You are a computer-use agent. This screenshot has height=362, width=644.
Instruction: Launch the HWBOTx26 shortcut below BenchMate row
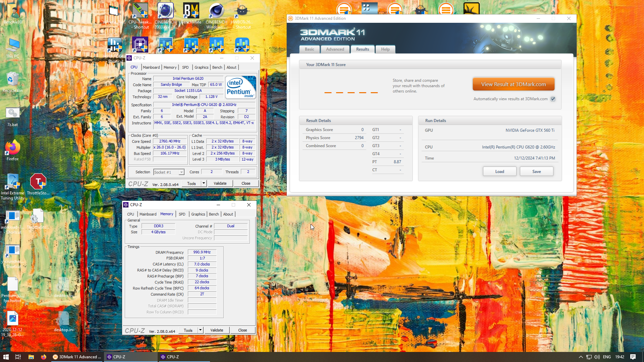tap(242, 16)
